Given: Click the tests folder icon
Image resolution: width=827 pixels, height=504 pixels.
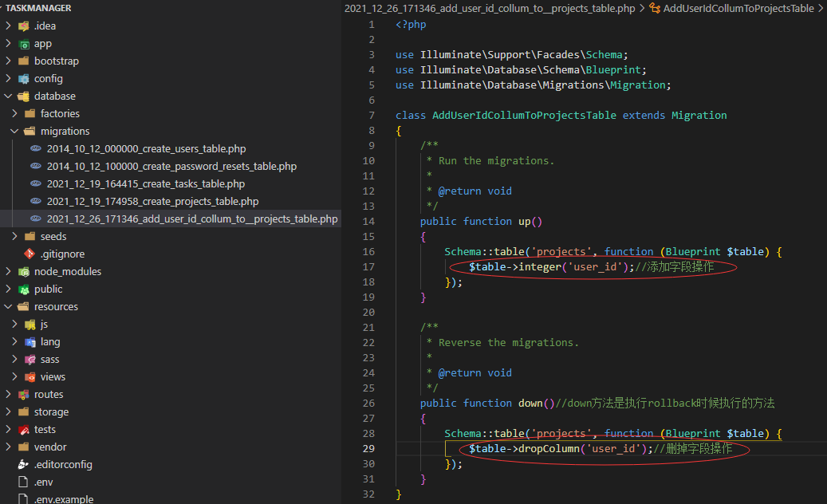Looking at the screenshot, I should coord(24,429).
